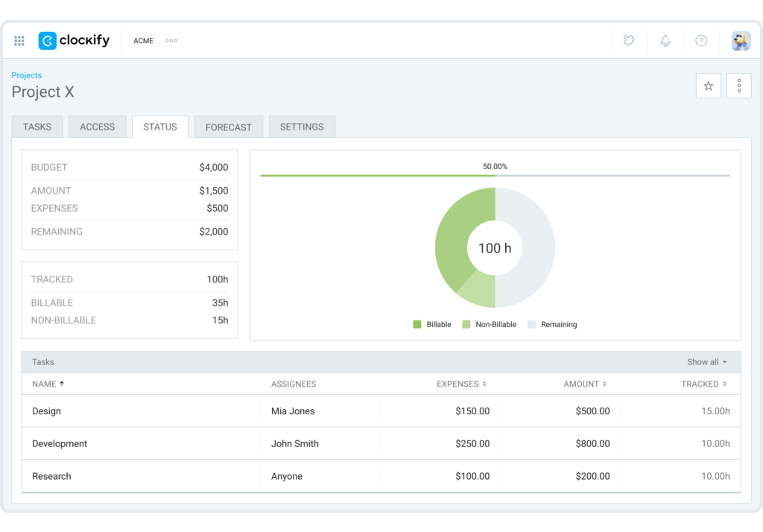Toggle sorting on the TRACKED column
The image size is (763, 532).
703,384
